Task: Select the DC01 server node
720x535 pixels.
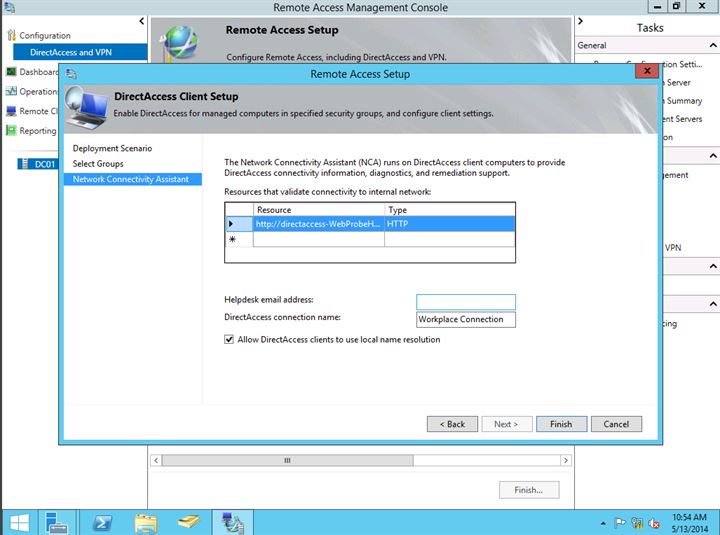Action: 40,164
